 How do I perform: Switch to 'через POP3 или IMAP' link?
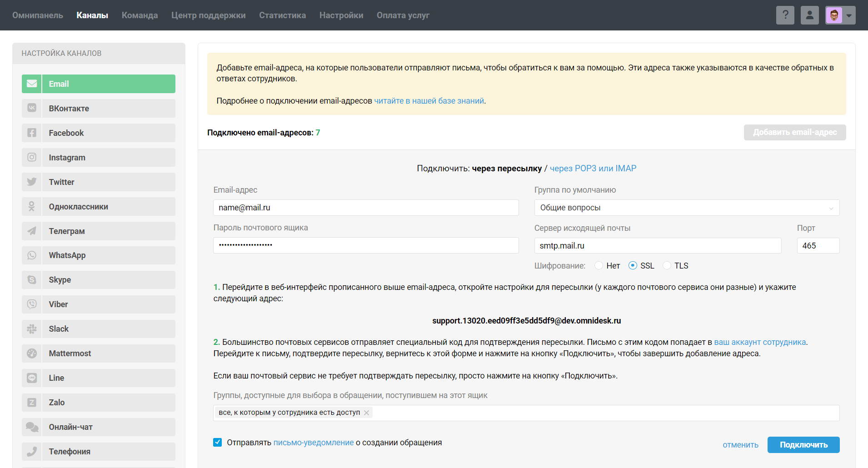pos(593,169)
